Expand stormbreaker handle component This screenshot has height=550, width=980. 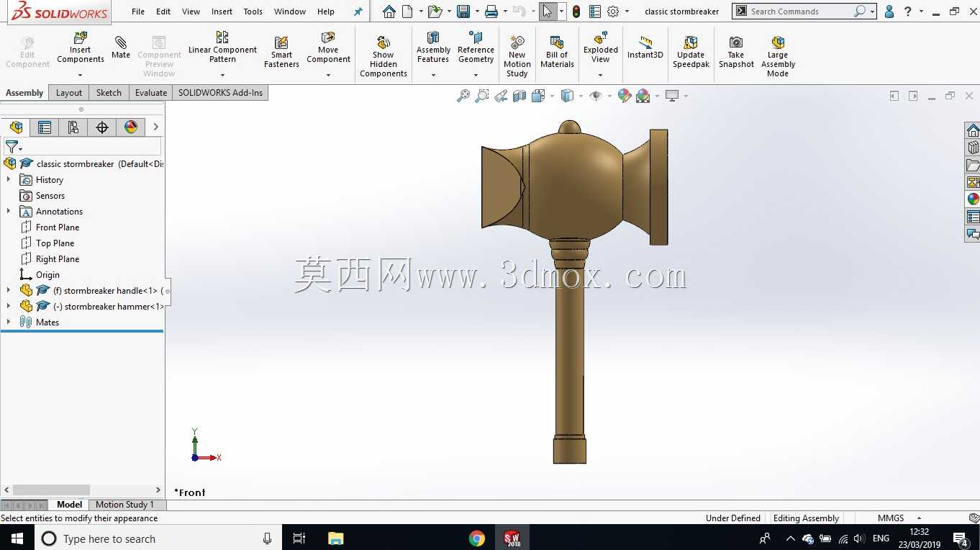(9, 291)
